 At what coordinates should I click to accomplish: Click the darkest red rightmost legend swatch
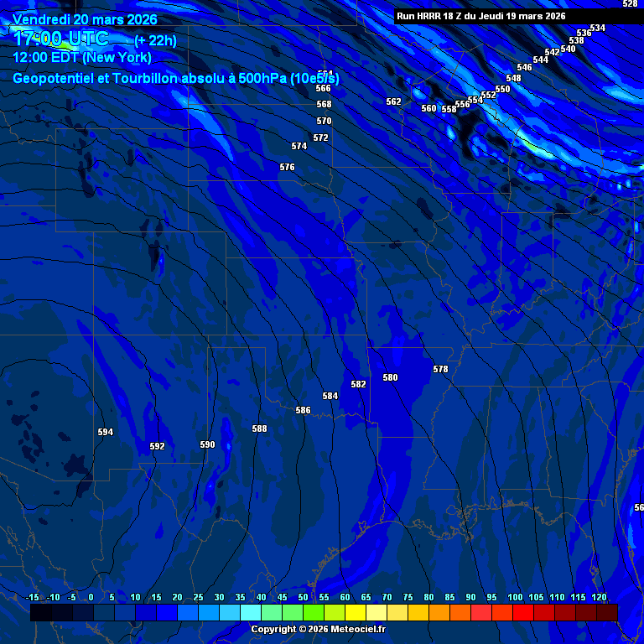pyautogui.click(x=607, y=613)
